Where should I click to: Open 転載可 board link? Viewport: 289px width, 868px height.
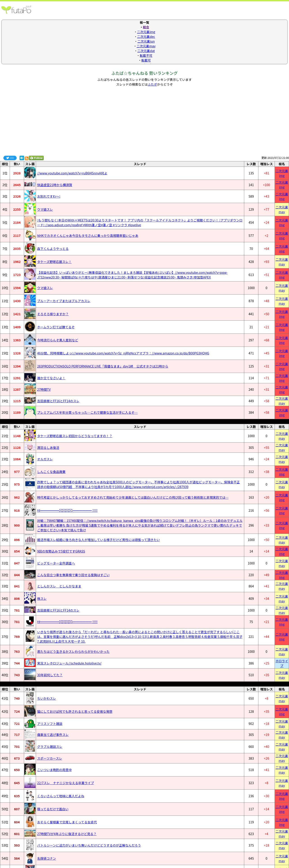(x=146, y=60)
